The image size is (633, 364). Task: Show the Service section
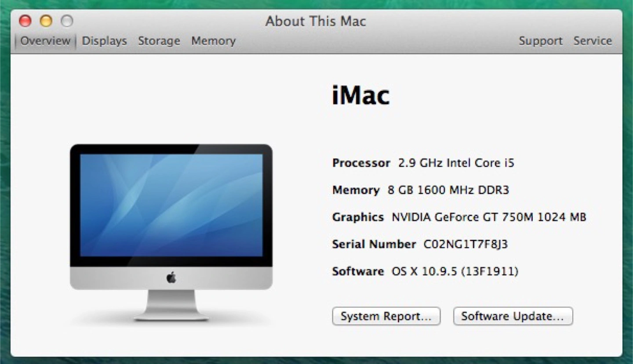tap(593, 41)
